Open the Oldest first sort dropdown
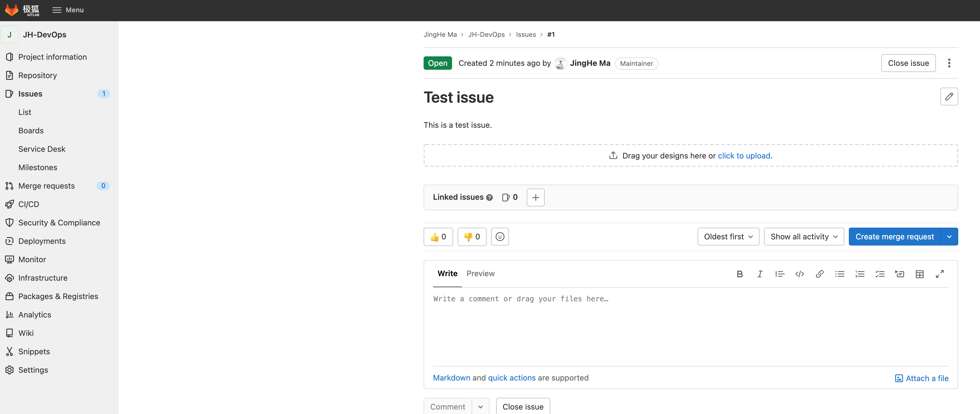Screen dimensions: 980x414 click(728, 237)
